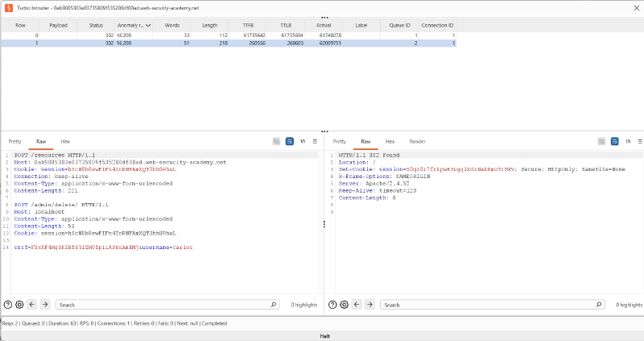Click the divider handle below results table

(x=324, y=131)
